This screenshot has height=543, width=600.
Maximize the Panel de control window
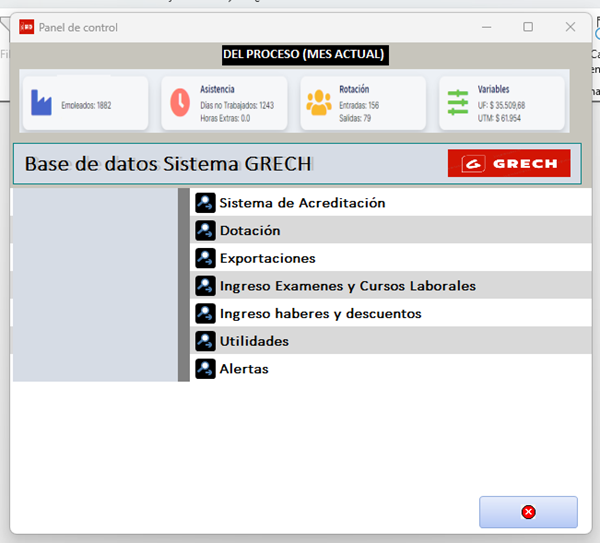528,27
